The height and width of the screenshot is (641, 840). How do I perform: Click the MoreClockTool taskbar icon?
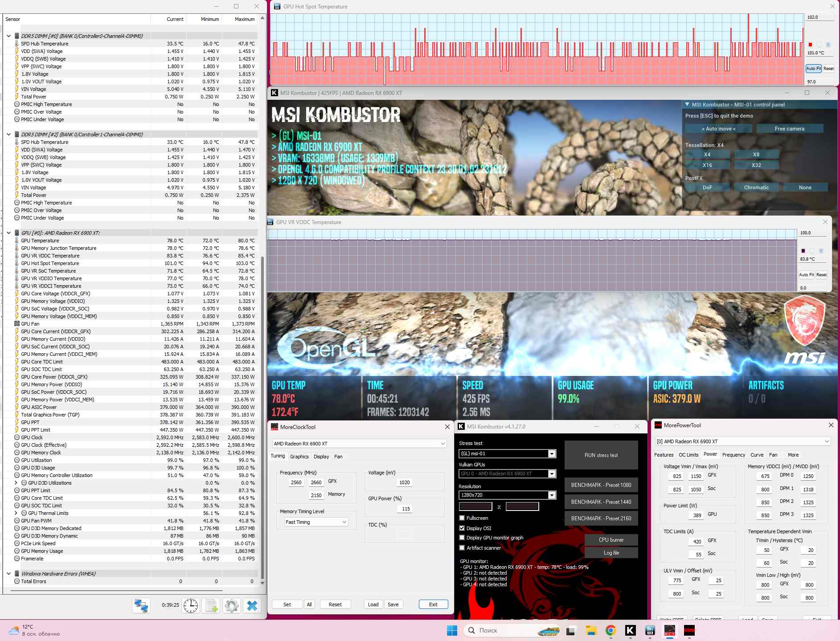pos(670,630)
